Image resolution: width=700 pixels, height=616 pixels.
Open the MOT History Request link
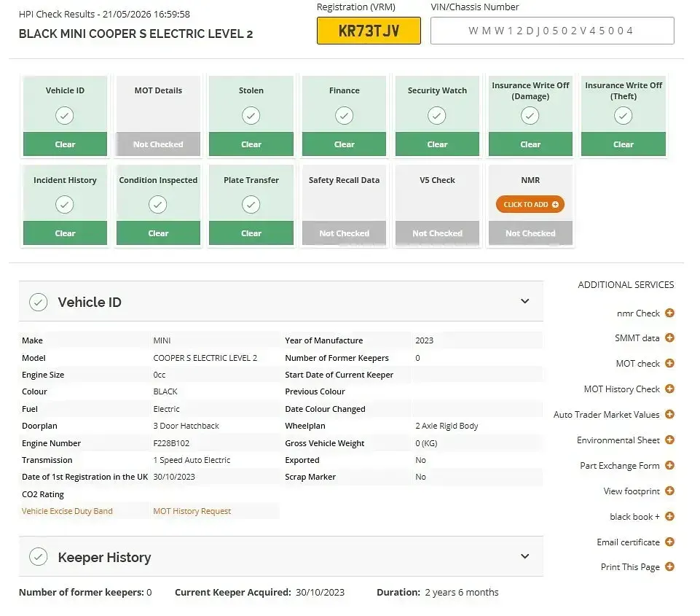pyautogui.click(x=192, y=511)
